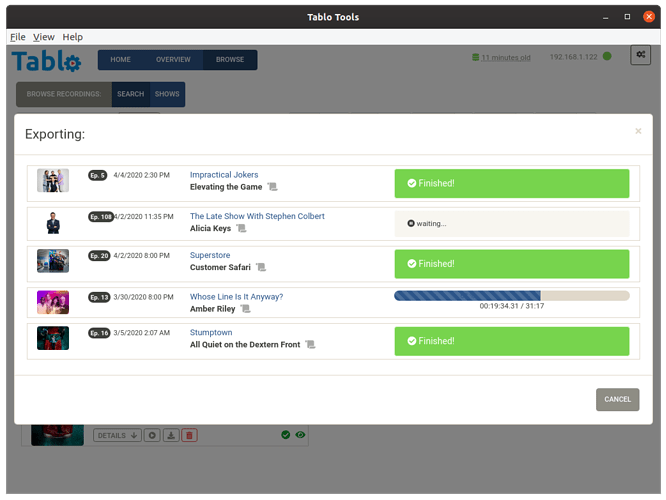The image size is (666, 500).
Task: Click the Finished! bar for Impractical Jokers
Action: (x=512, y=184)
